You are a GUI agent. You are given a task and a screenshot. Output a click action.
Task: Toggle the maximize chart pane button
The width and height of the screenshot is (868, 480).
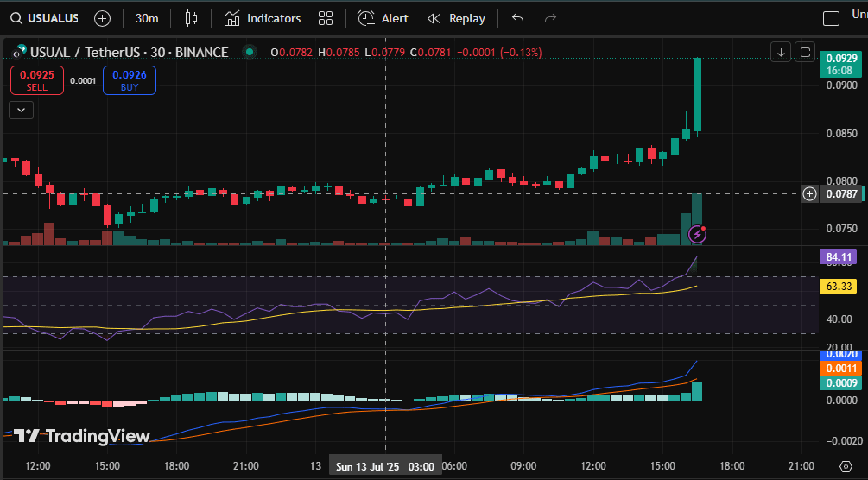(x=805, y=52)
